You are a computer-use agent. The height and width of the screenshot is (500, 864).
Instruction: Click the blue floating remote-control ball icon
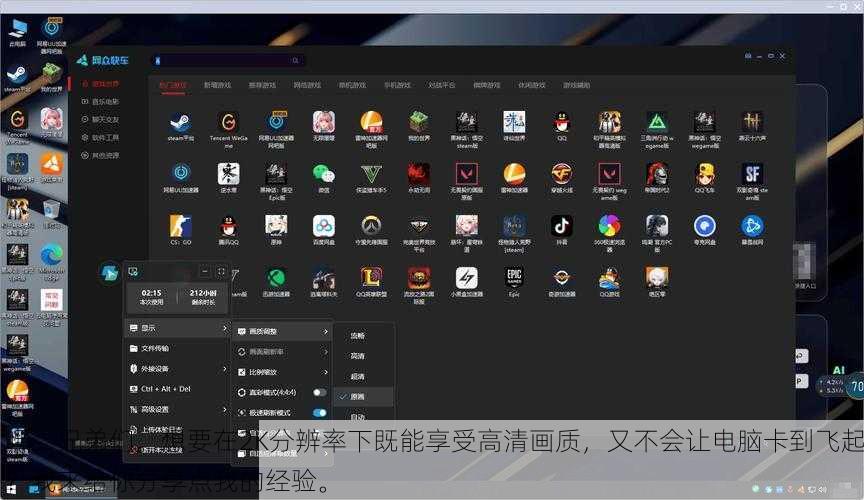[110, 272]
